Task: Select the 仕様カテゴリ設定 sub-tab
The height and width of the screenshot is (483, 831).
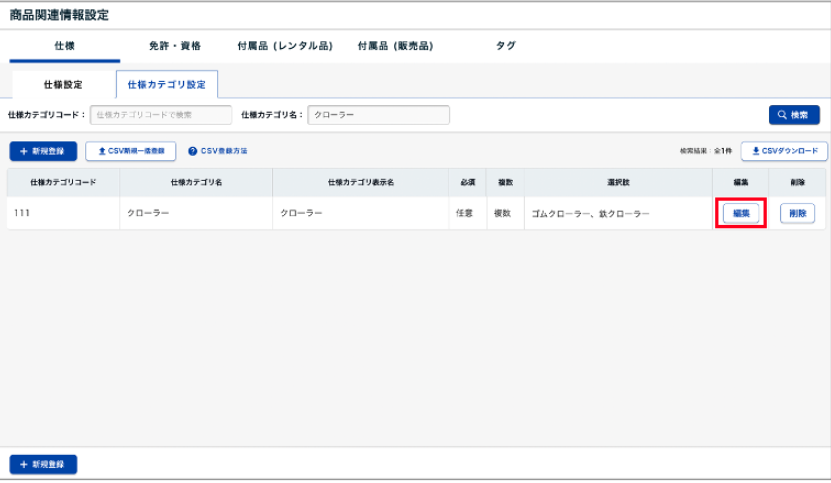Action: coord(166,85)
